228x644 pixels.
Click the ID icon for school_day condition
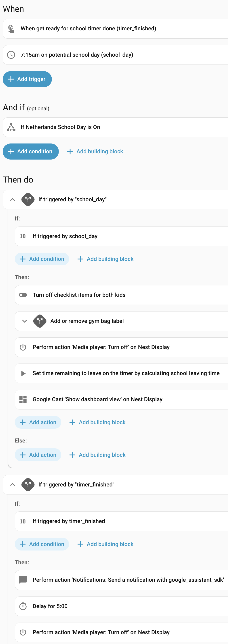[x=23, y=236]
